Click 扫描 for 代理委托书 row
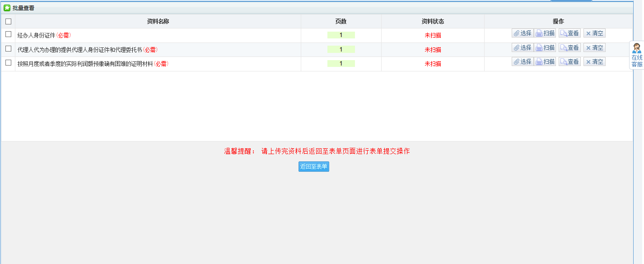The height and width of the screenshot is (264, 644). (x=545, y=48)
